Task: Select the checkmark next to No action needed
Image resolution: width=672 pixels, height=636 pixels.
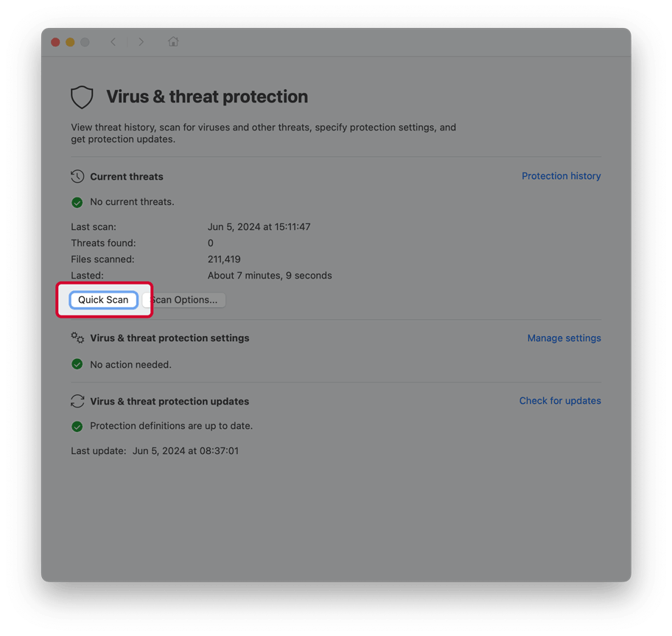Action: point(77,364)
